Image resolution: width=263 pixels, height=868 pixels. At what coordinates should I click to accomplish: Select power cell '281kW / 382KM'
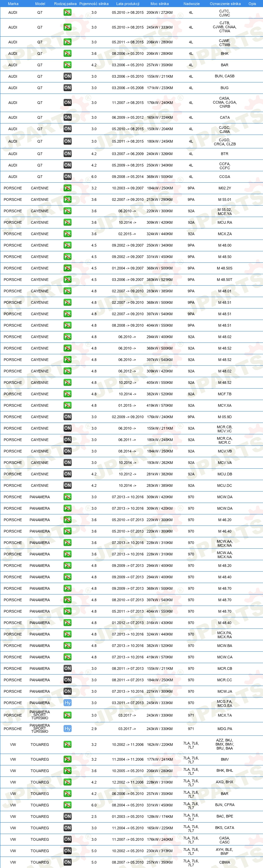[x=160, y=474]
